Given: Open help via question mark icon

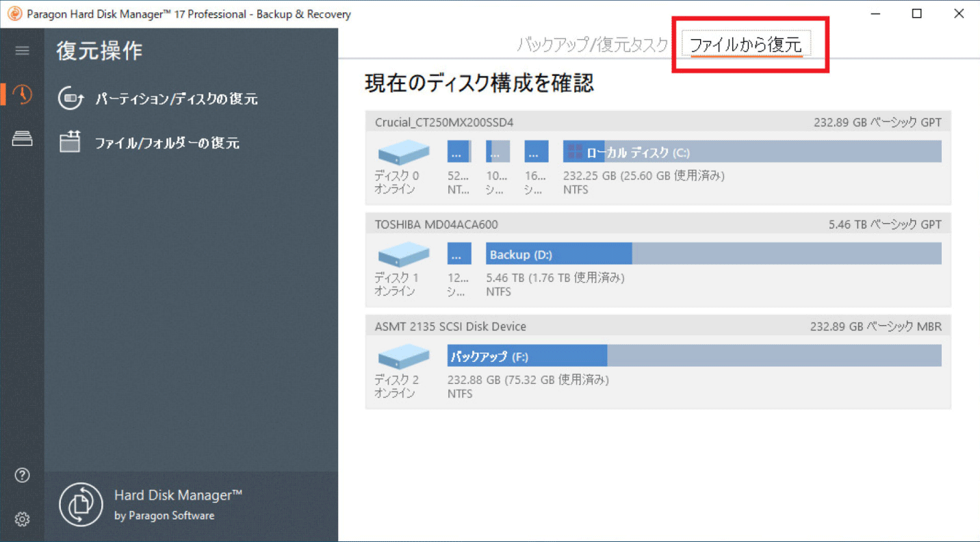Looking at the screenshot, I should (22, 475).
